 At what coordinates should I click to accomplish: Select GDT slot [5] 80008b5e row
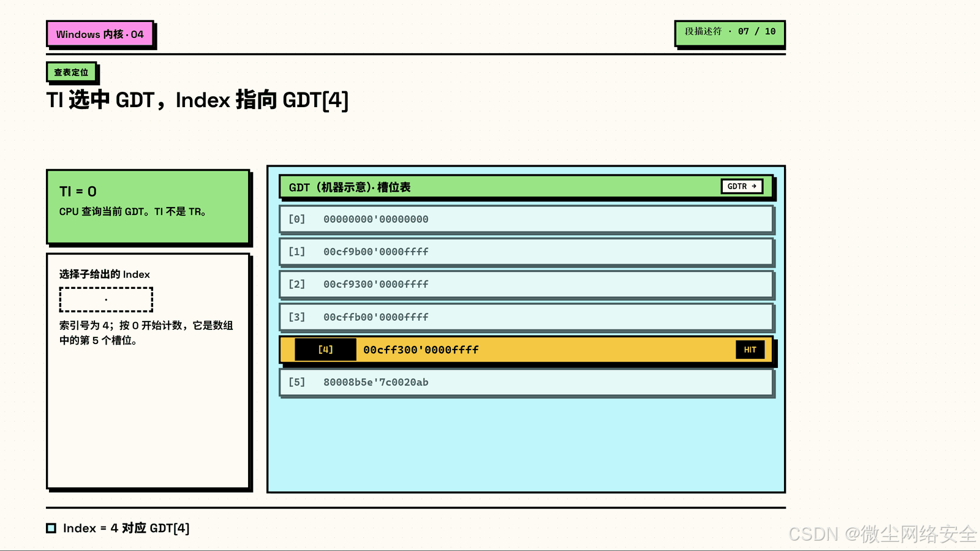(526, 382)
